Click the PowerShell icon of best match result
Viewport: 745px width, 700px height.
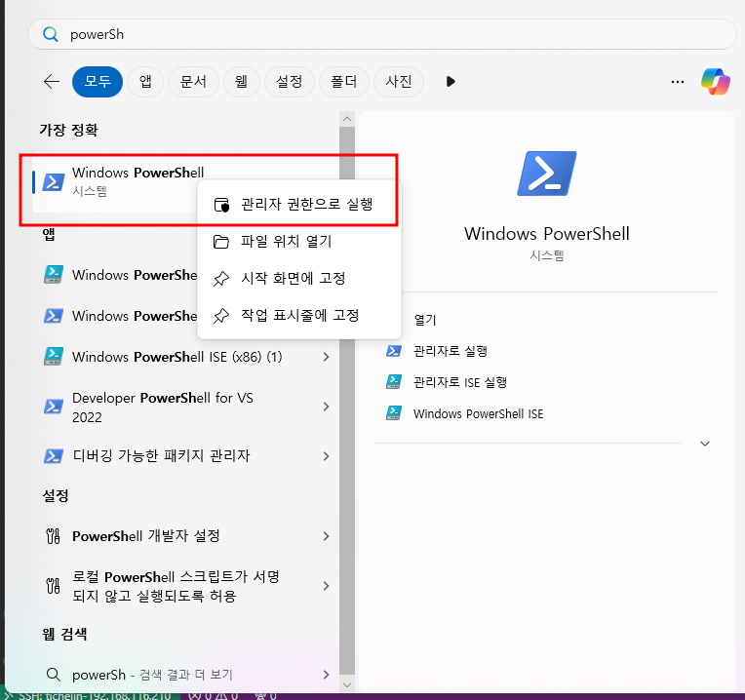click(54, 182)
